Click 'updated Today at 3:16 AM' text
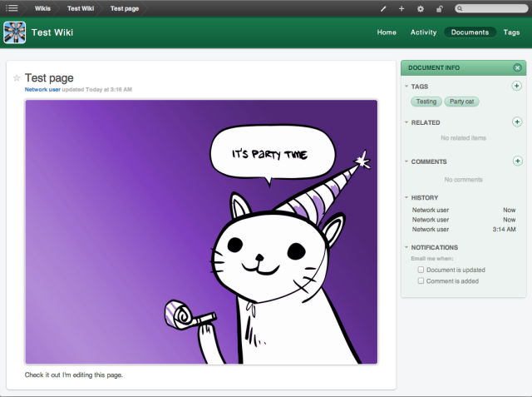The image size is (532, 397). [97, 90]
